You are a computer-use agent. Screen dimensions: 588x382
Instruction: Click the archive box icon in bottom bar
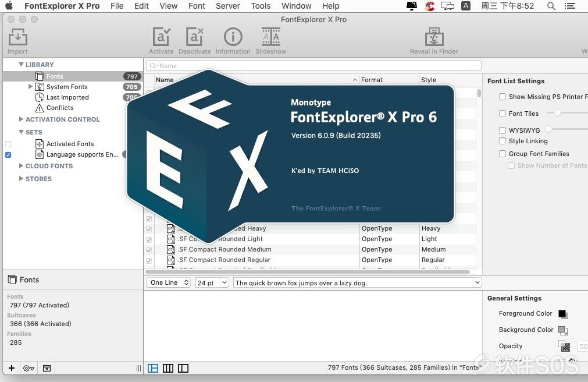click(47, 368)
